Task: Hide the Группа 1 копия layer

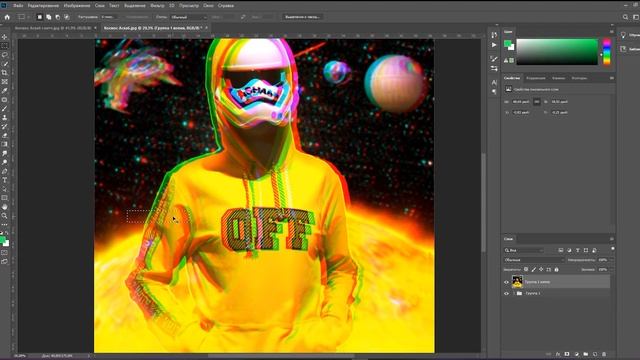Action: (507, 282)
